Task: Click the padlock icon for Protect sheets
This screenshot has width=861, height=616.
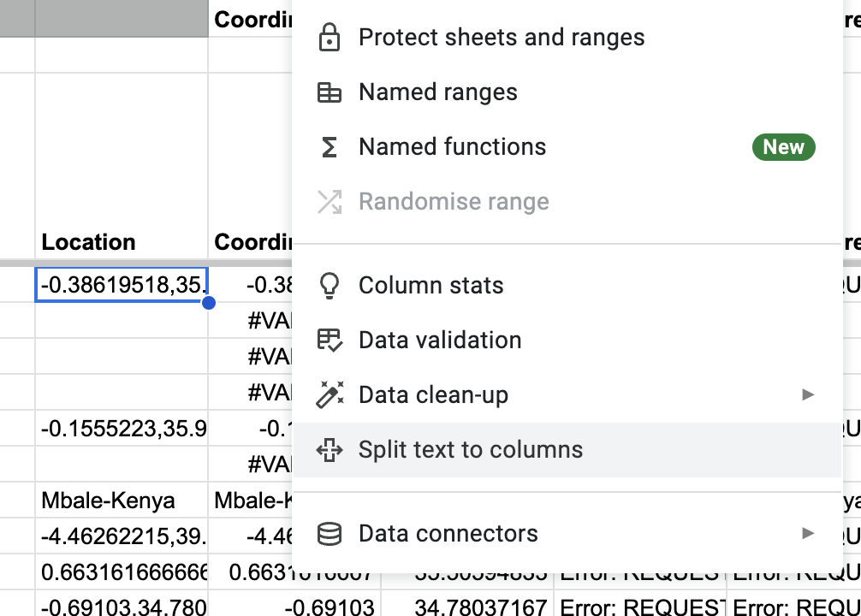Action: click(330, 38)
